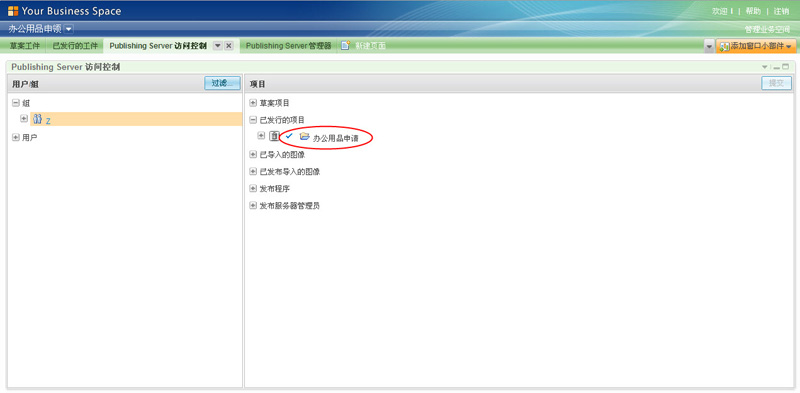
Task: Expand the 发布服务器管理员 node
Action: [253, 206]
